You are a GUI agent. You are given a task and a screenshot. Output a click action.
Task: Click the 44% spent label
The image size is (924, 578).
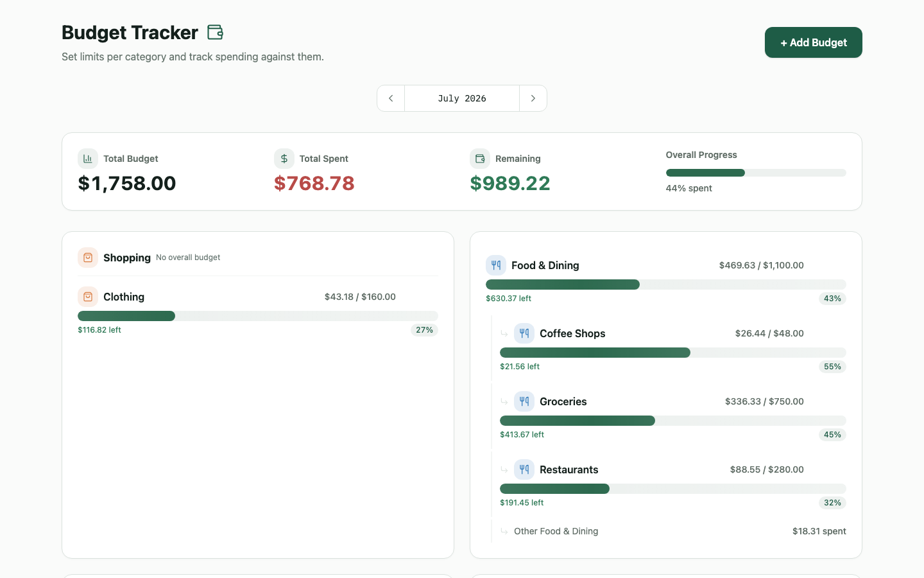(689, 188)
